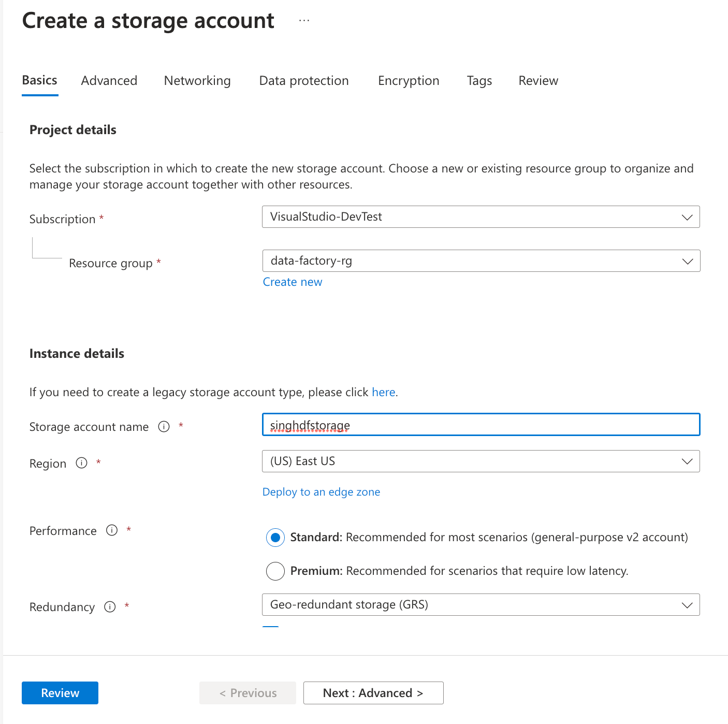Click the Create new resource group link

(292, 282)
